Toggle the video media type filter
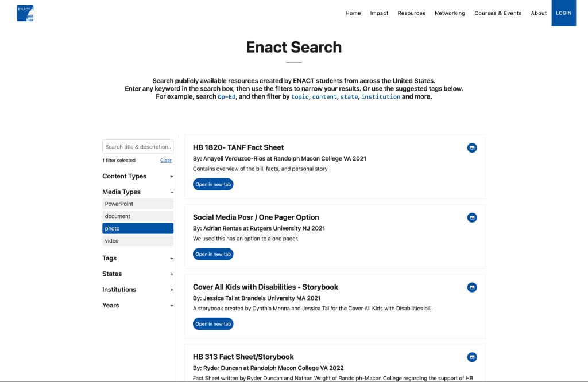Screen dimensions: 588x382 (x=138, y=240)
